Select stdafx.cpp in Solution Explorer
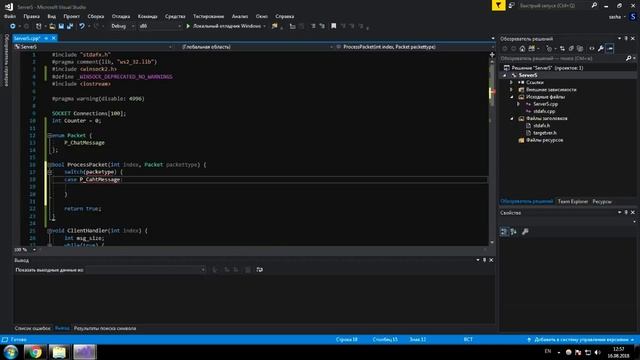The width and height of the screenshot is (640, 360). tap(544, 111)
